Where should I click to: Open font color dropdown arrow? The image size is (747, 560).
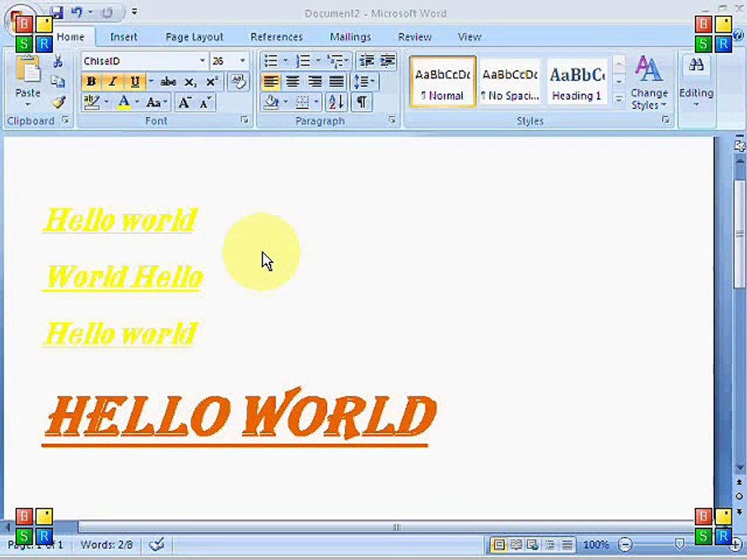[x=137, y=103]
